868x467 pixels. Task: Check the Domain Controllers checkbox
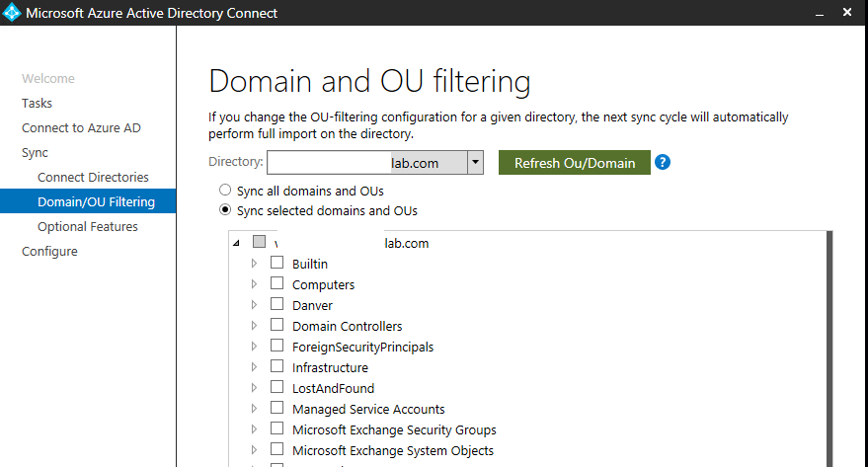[276, 325]
